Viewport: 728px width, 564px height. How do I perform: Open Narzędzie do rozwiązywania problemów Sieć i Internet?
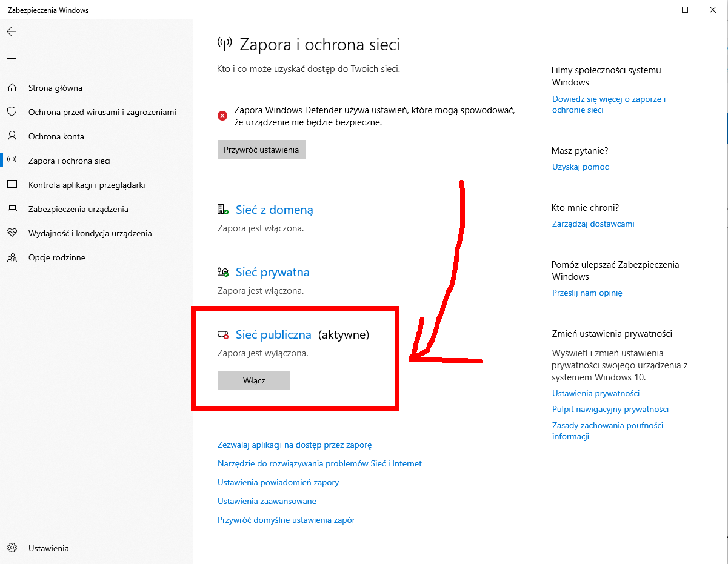point(319,463)
